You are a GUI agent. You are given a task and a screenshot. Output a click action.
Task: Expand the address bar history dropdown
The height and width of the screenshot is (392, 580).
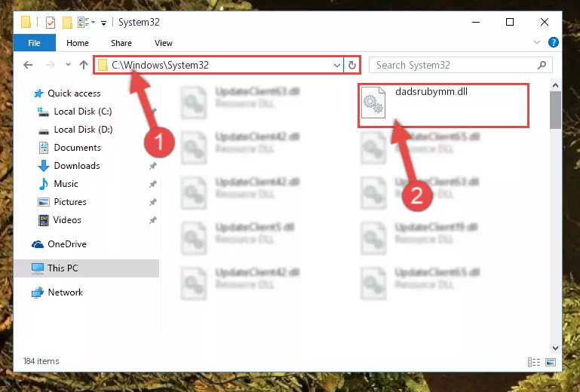pyautogui.click(x=336, y=66)
